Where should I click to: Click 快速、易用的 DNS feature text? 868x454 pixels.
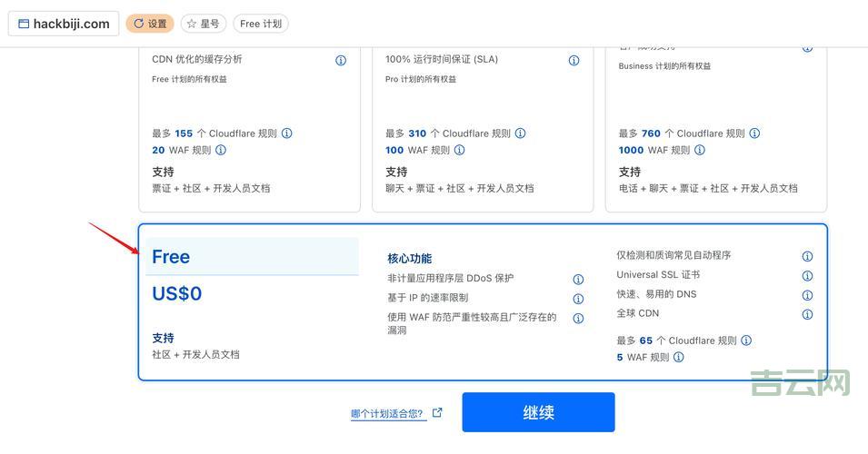tap(656, 294)
